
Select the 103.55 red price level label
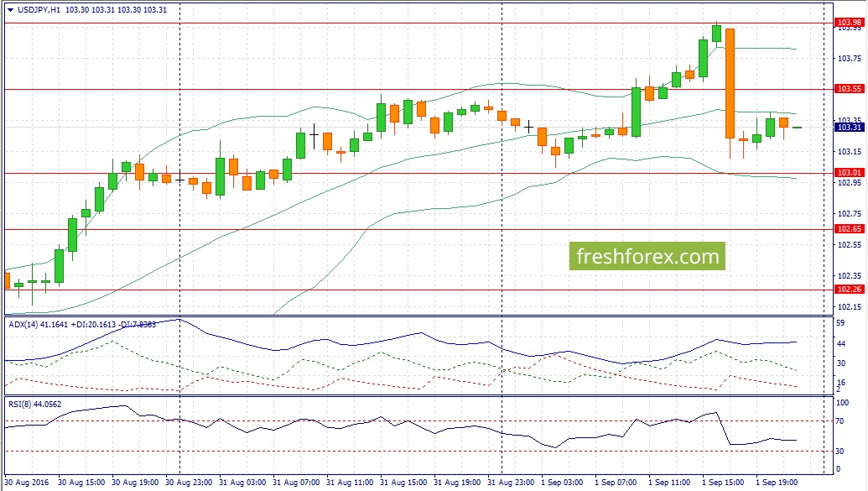[849, 89]
